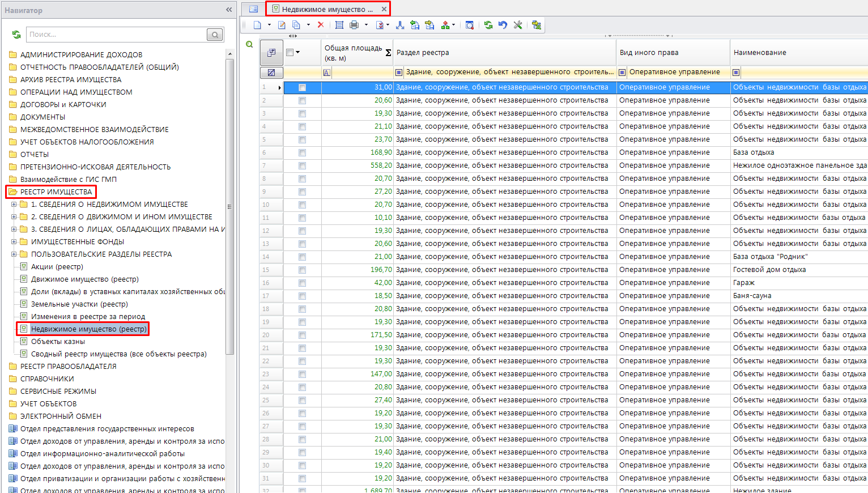
Task: Collapse the Navigator panel with double chevron
Action: [229, 10]
